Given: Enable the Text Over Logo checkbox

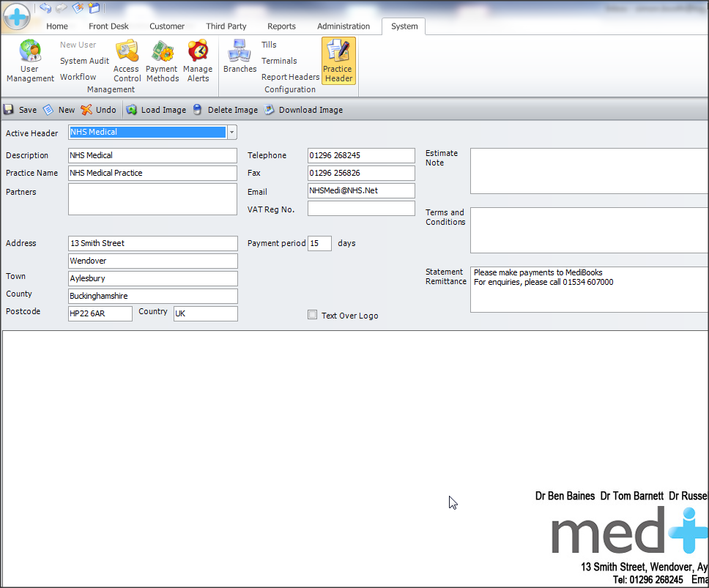Looking at the screenshot, I should pos(313,315).
